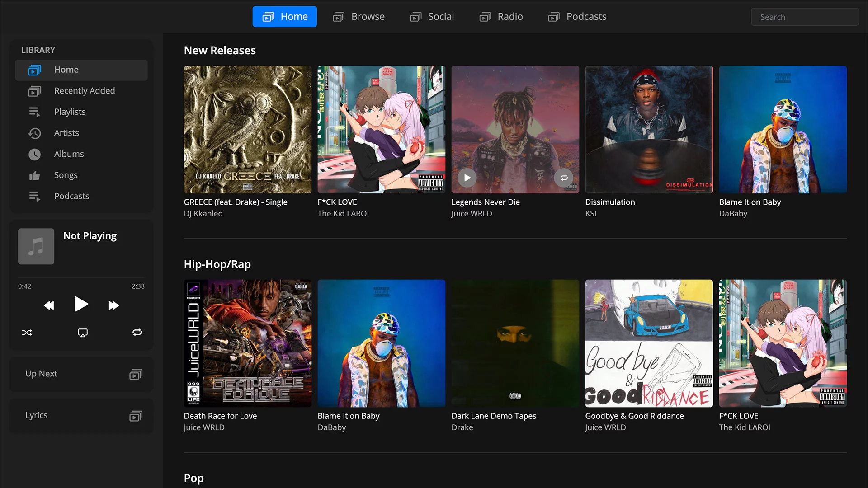Click artist name KSI
The image size is (868, 488).
click(x=591, y=214)
